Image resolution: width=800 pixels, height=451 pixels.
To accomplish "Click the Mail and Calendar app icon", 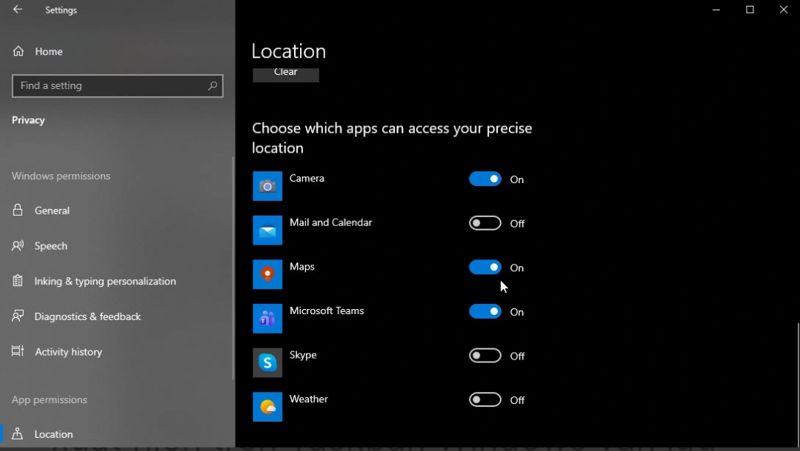I will pyautogui.click(x=267, y=230).
